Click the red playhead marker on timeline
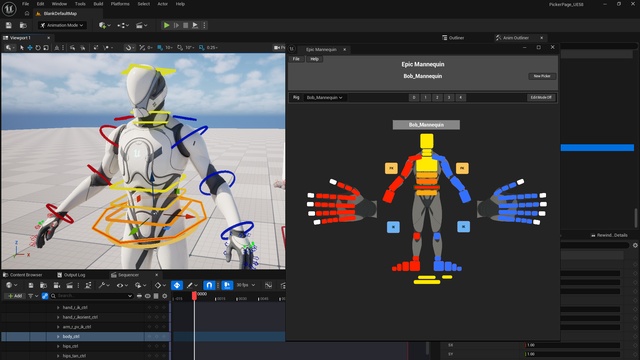The height and width of the screenshot is (360, 640). click(194, 296)
